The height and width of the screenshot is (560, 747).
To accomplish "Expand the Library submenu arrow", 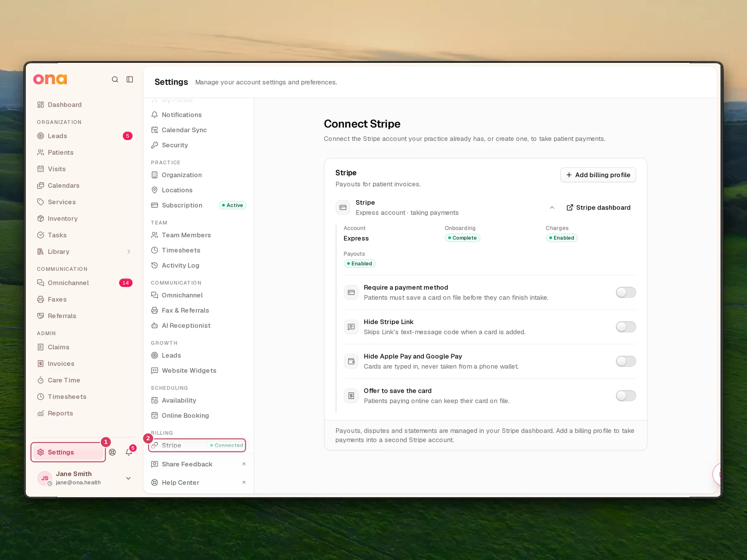I will pyautogui.click(x=129, y=252).
